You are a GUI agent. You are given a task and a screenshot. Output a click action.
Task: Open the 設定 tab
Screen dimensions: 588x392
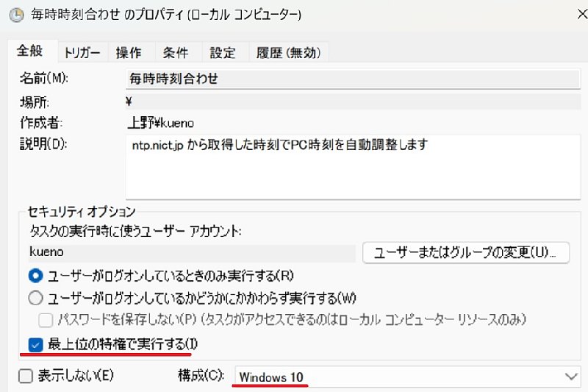point(223,52)
